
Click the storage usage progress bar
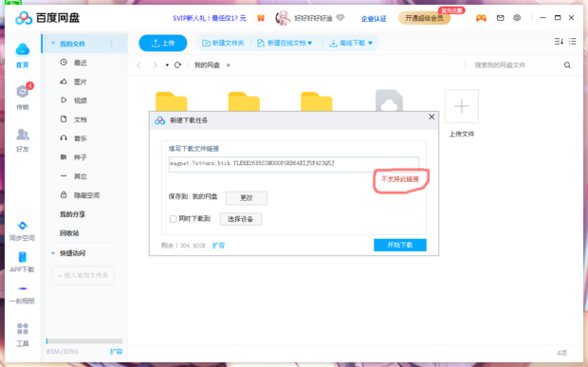click(84, 341)
